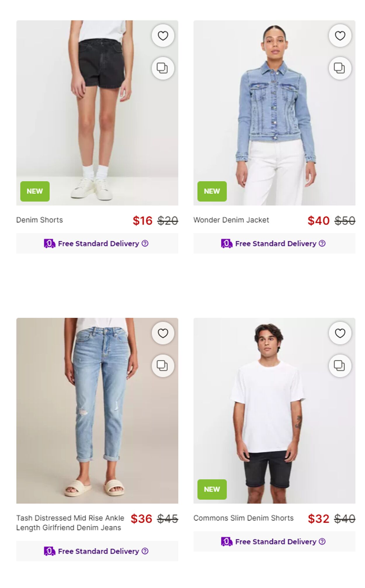This screenshot has height=588, width=365.
Task: View the distressed light blue jeans photo
Action: click(x=97, y=411)
